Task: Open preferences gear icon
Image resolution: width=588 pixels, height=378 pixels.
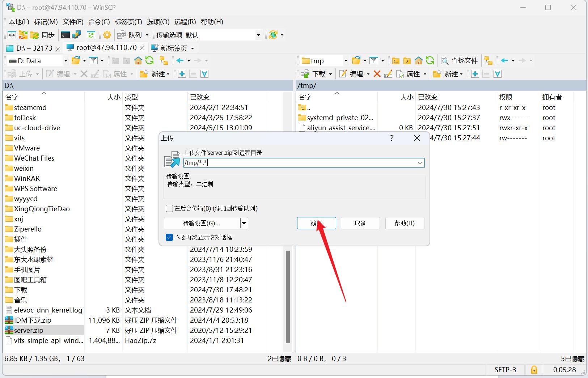Action: 107,35
